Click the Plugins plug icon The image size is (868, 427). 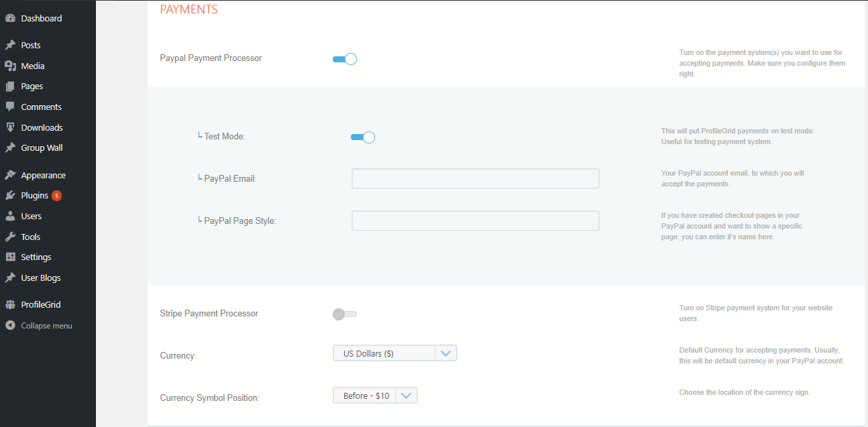click(10, 196)
